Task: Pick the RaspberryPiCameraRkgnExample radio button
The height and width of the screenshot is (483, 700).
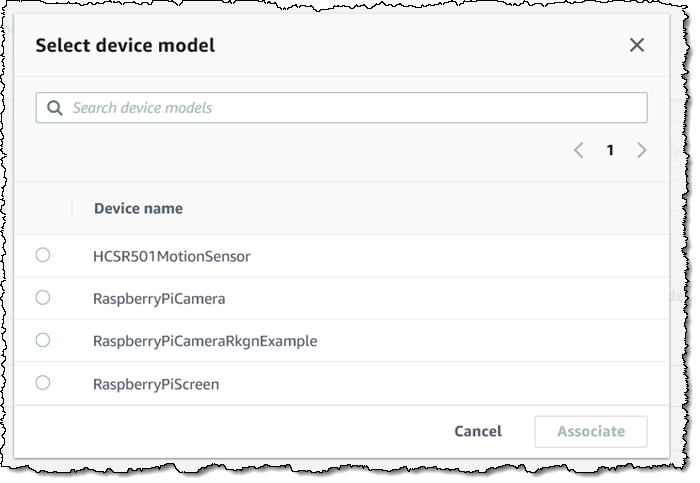Action: tap(42, 340)
